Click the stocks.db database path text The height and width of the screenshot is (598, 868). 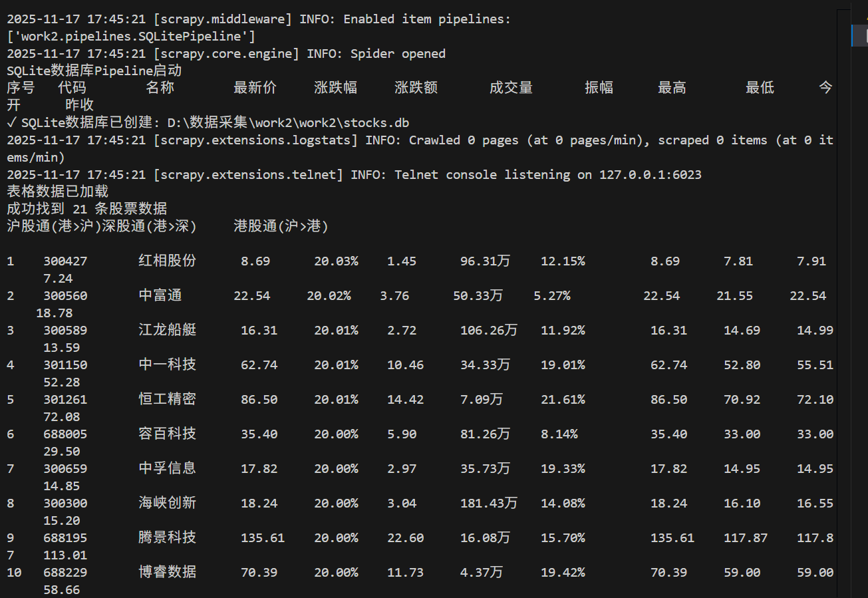coord(288,123)
